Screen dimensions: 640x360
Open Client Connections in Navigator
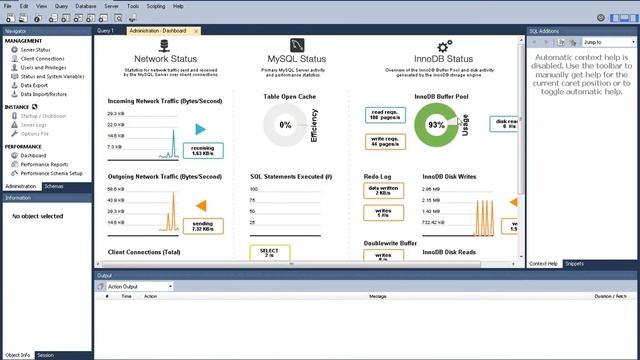coord(42,59)
